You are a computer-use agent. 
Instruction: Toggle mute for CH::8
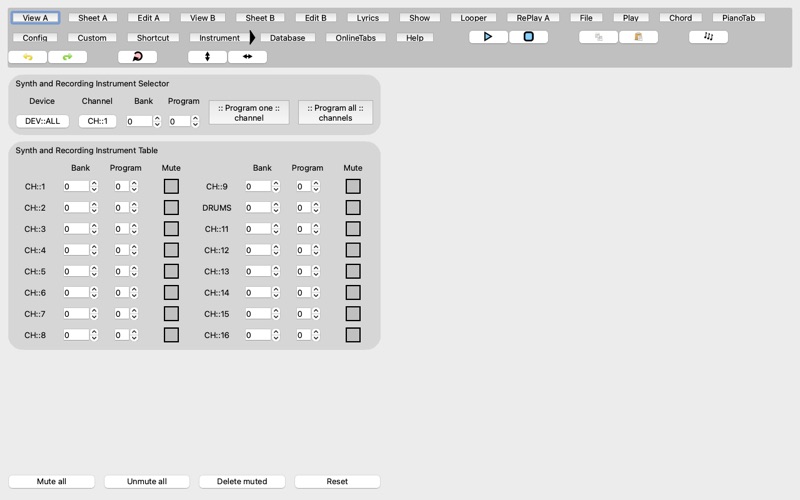(x=171, y=335)
